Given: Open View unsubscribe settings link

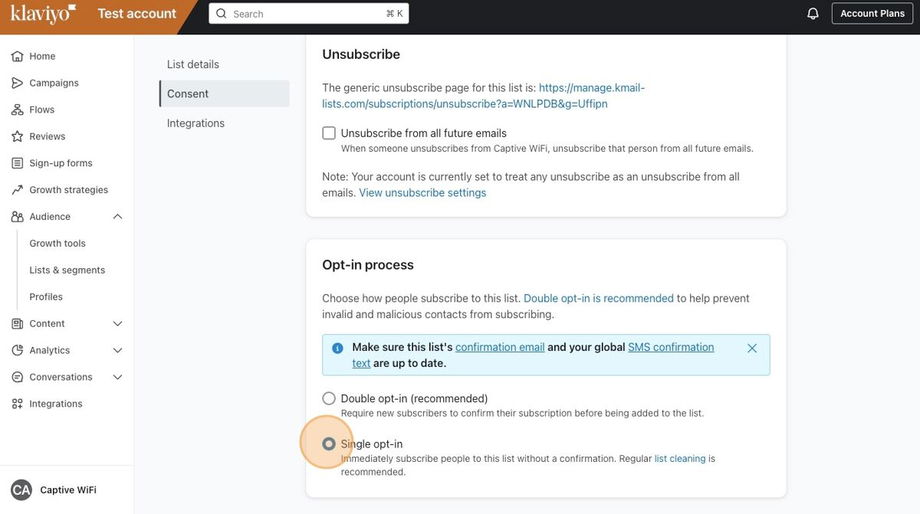Looking at the screenshot, I should (422, 193).
